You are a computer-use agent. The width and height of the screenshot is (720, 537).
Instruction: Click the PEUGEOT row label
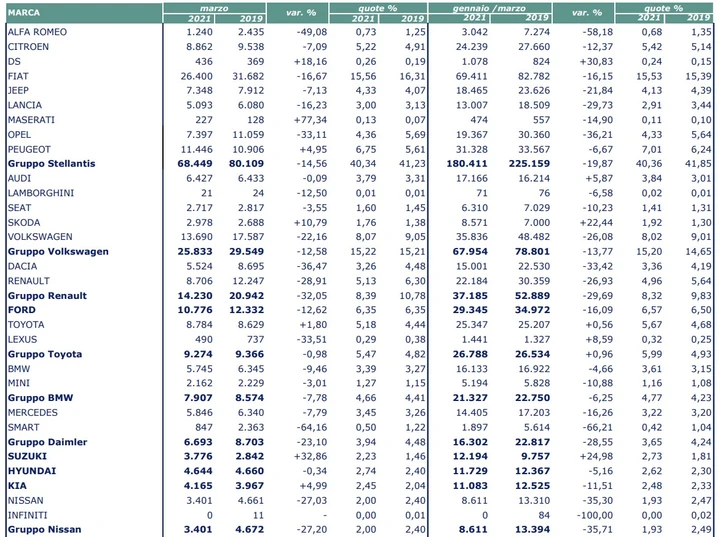pos(29,149)
